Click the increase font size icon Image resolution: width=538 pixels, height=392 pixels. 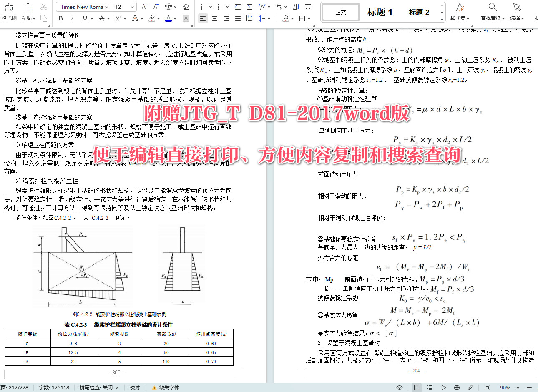145,6
